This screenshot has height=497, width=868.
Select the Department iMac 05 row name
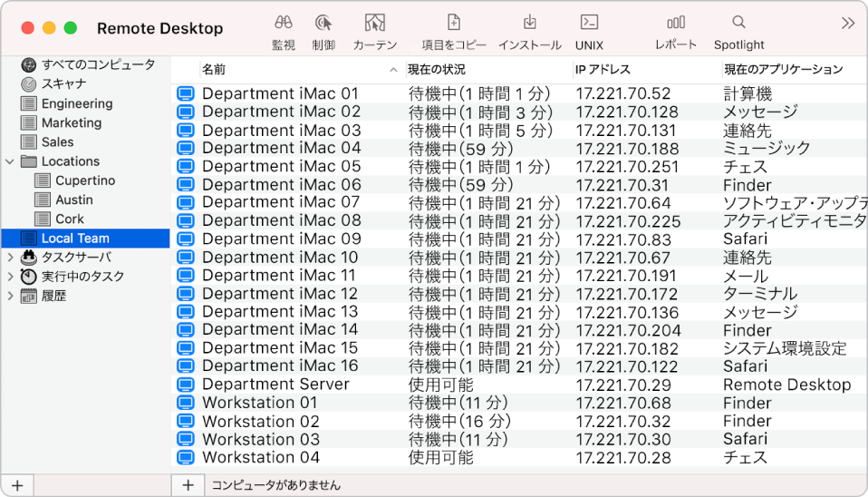[x=281, y=166]
